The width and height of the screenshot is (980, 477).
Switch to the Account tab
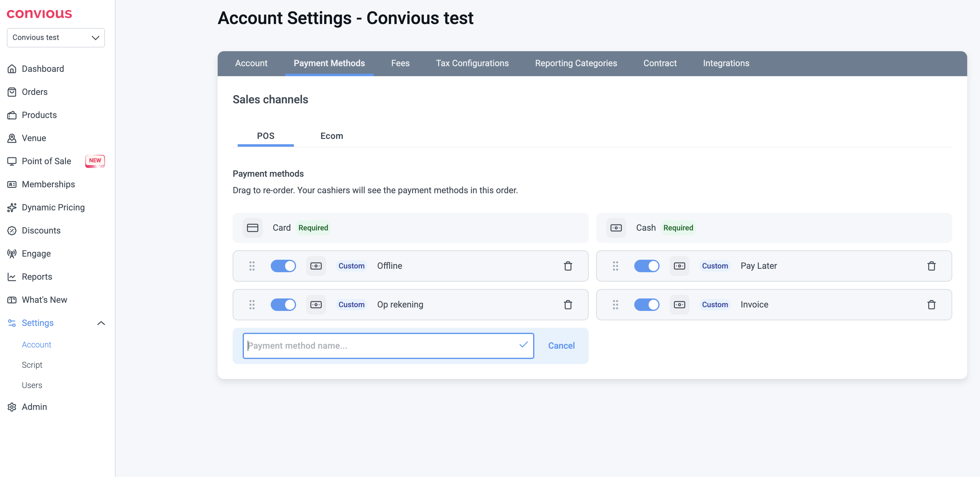pos(251,63)
